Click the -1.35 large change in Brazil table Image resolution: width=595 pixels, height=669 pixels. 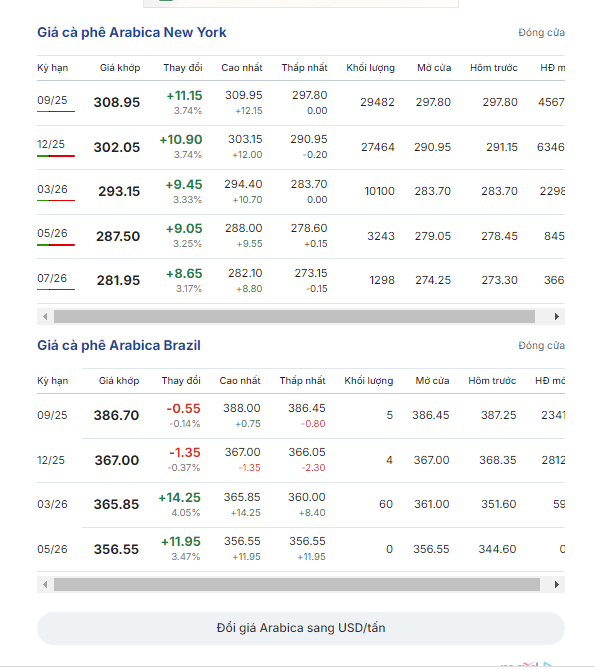(x=185, y=453)
